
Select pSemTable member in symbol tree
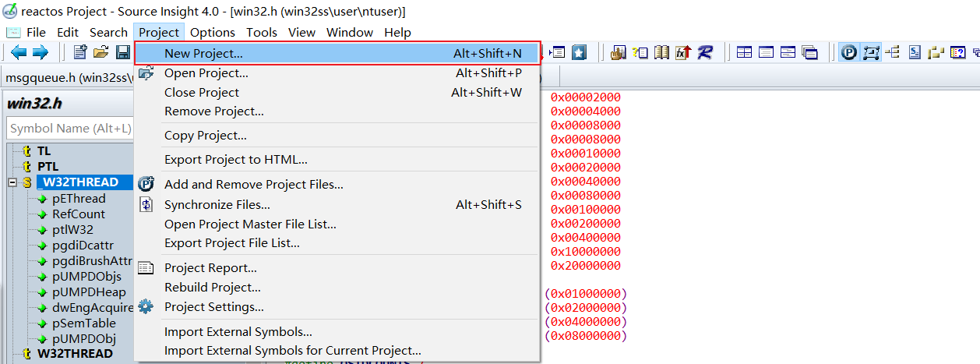(83, 323)
